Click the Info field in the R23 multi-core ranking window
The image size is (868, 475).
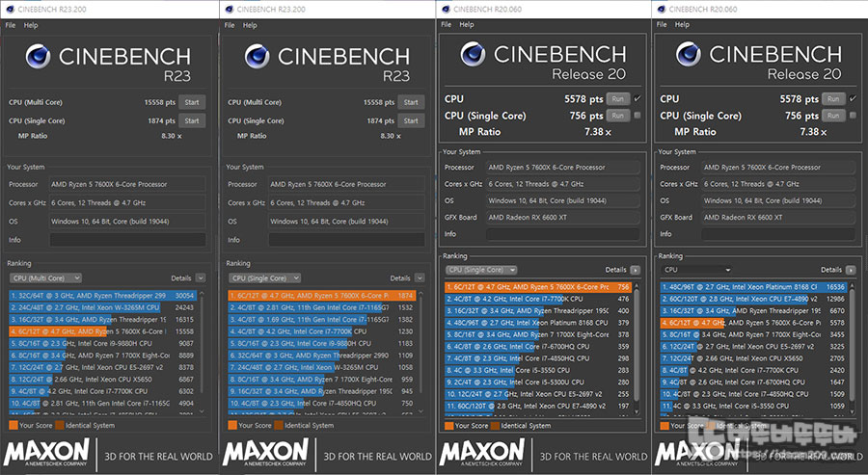(127, 240)
